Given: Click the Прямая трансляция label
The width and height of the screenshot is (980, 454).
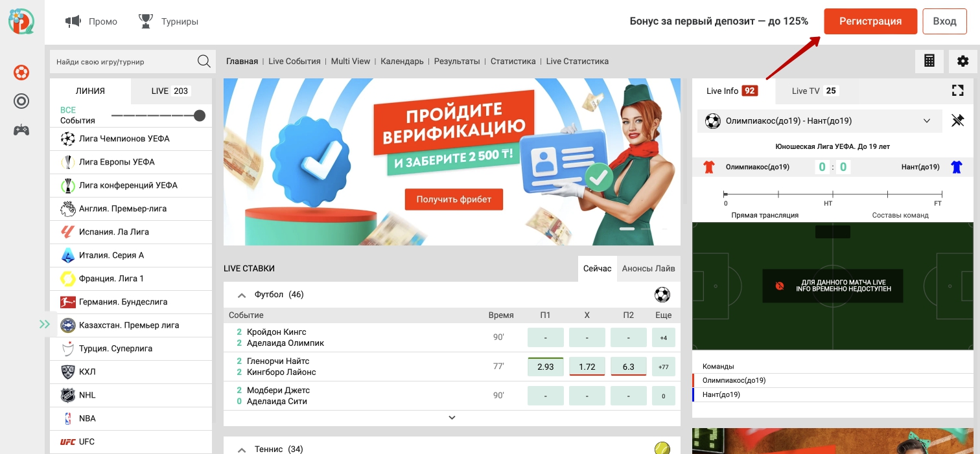Looking at the screenshot, I should [765, 215].
